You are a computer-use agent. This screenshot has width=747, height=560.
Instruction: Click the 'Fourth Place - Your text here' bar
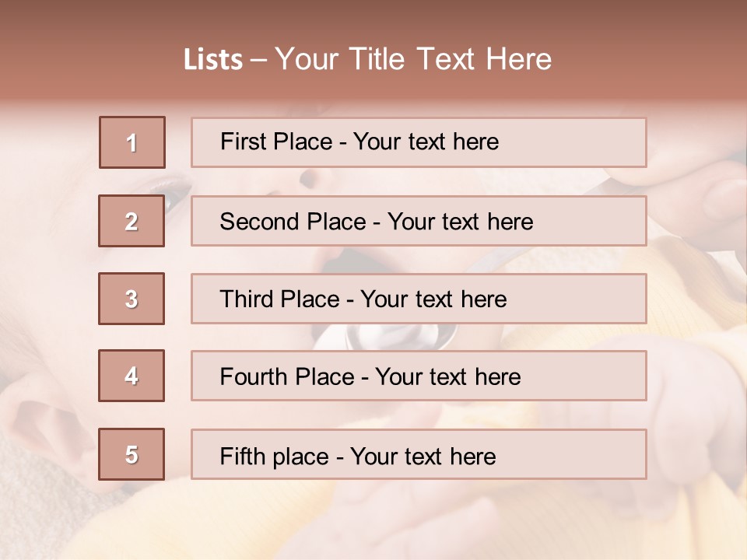pos(419,376)
